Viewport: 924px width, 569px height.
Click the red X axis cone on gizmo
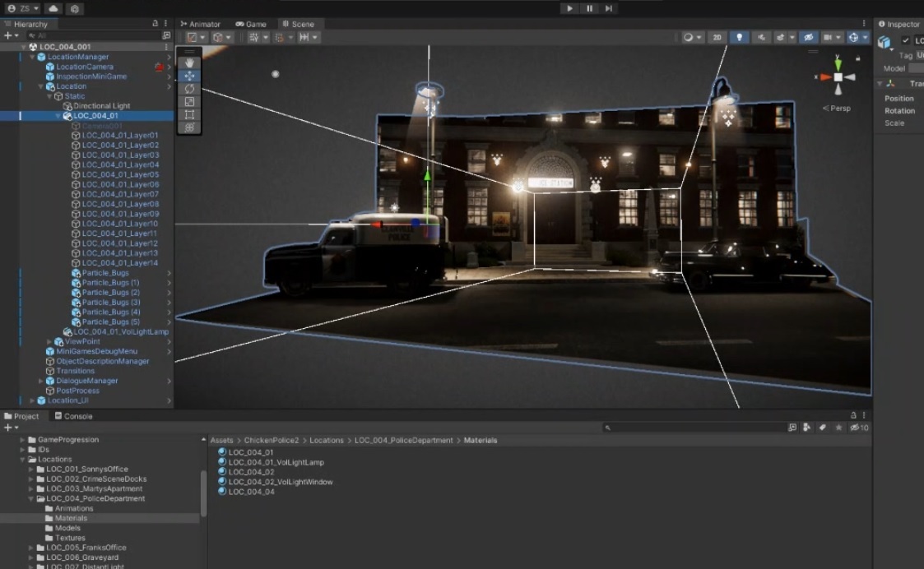tap(825, 77)
